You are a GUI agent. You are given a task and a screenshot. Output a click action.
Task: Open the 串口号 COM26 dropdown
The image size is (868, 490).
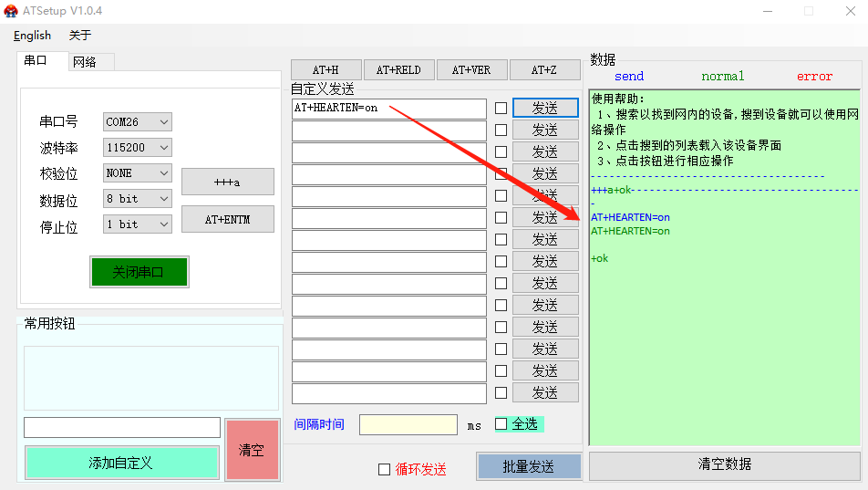[x=137, y=121]
